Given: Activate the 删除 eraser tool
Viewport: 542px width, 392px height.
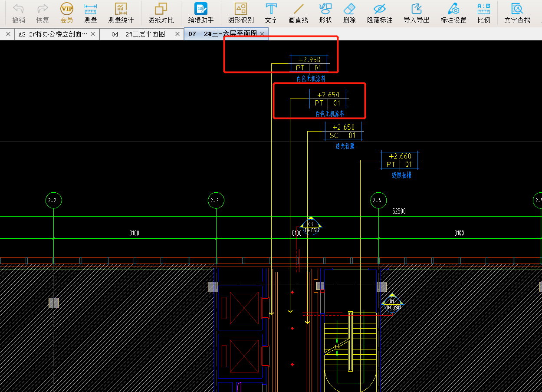Looking at the screenshot, I should point(349,9).
